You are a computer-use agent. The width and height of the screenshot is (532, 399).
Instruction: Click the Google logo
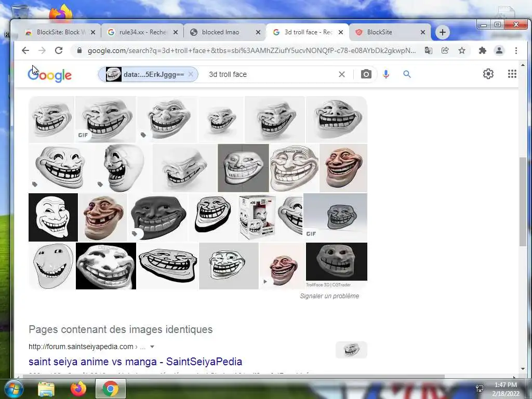pyautogui.click(x=49, y=75)
